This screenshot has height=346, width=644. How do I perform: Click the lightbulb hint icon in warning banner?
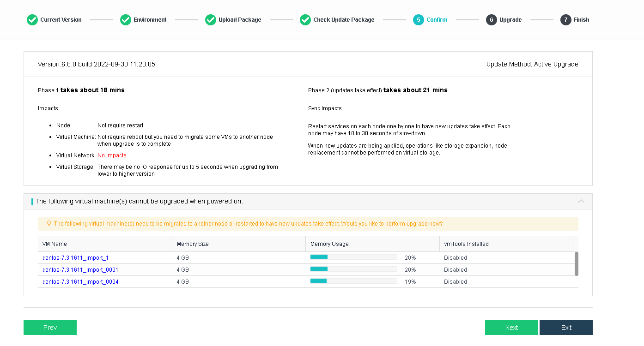pyautogui.click(x=49, y=224)
